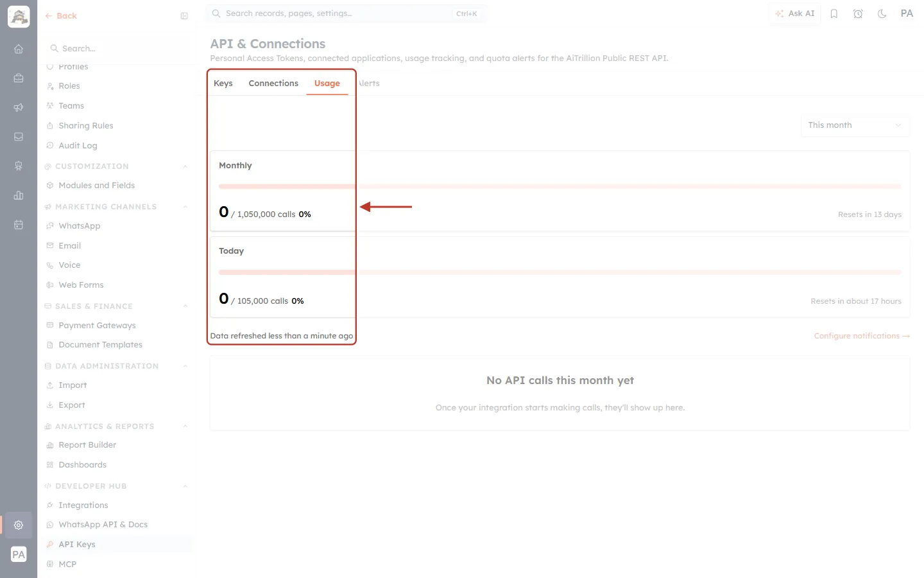The height and width of the screenshot is (578, 924).
Task: Open the calendar icon in the left rail
Action: point(19,225)
